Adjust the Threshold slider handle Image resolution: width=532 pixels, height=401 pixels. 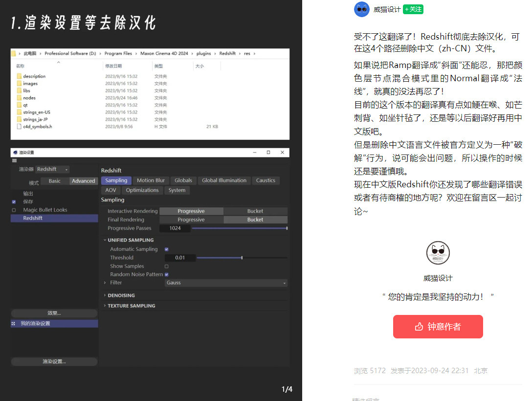tap(242, 258)
